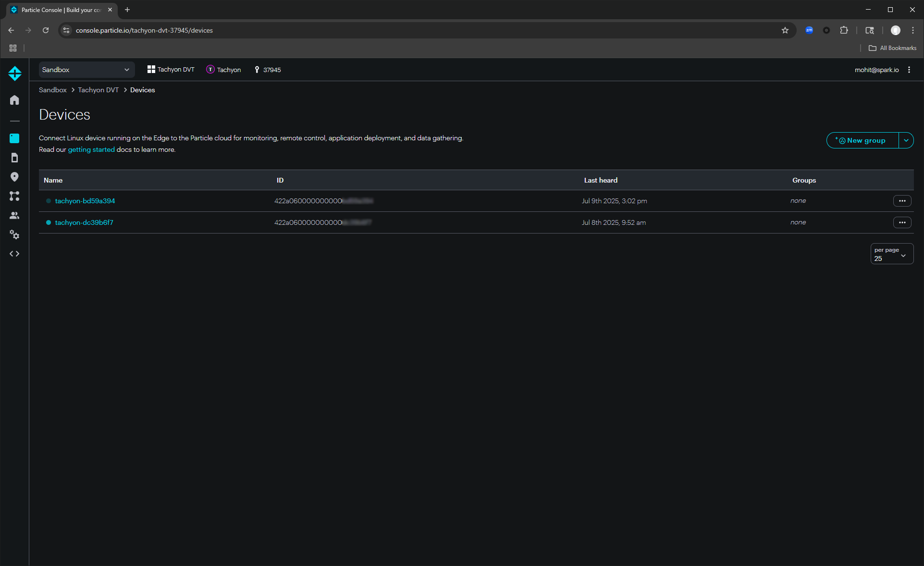Expand the New group dropdown arrow

click(x=906, y=140)
